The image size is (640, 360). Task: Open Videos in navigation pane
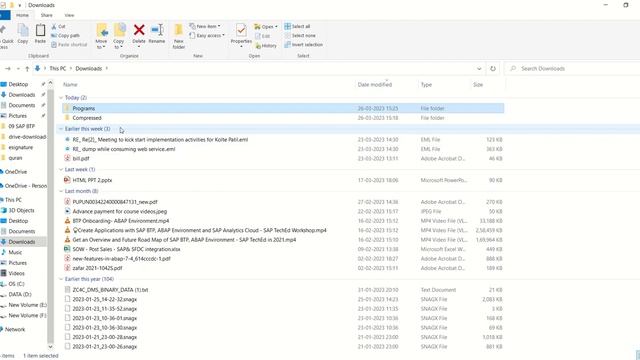point(16,273)
